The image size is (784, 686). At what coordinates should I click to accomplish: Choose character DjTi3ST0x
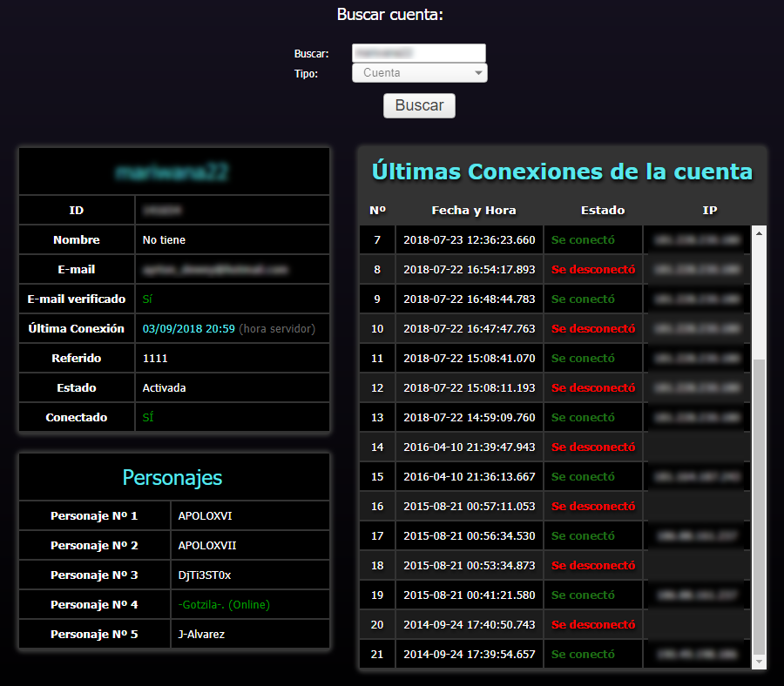point(205,575)
